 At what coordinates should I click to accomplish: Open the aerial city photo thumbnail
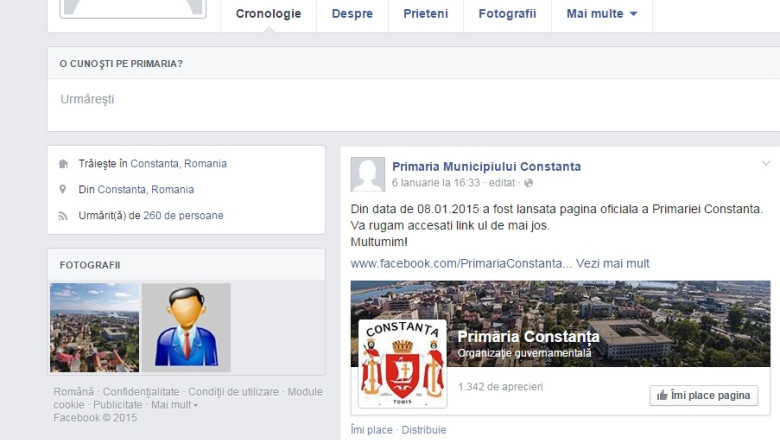95,328
